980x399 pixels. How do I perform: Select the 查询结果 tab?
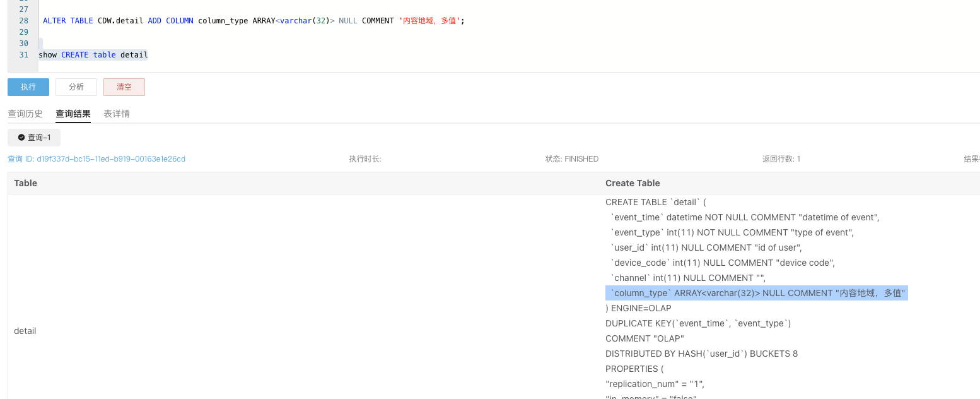[73, 114]
